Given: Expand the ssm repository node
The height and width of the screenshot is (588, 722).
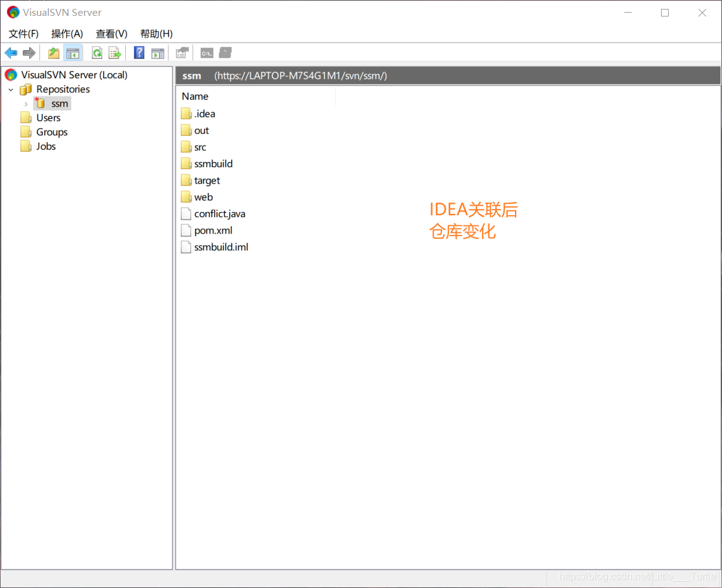Looking at the screenshot, I should [x=26, y=104].
